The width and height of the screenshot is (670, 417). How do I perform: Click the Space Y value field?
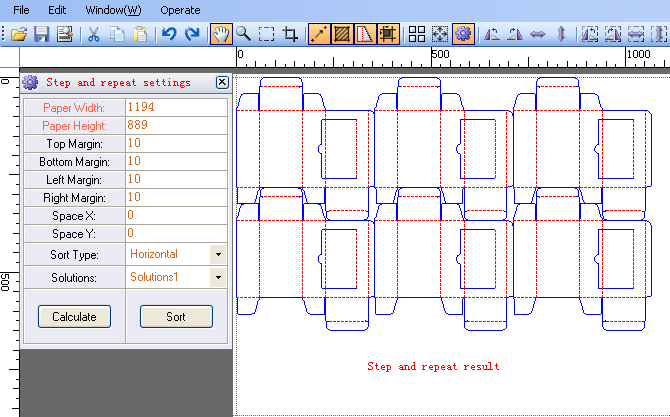(x=176, y=233)
